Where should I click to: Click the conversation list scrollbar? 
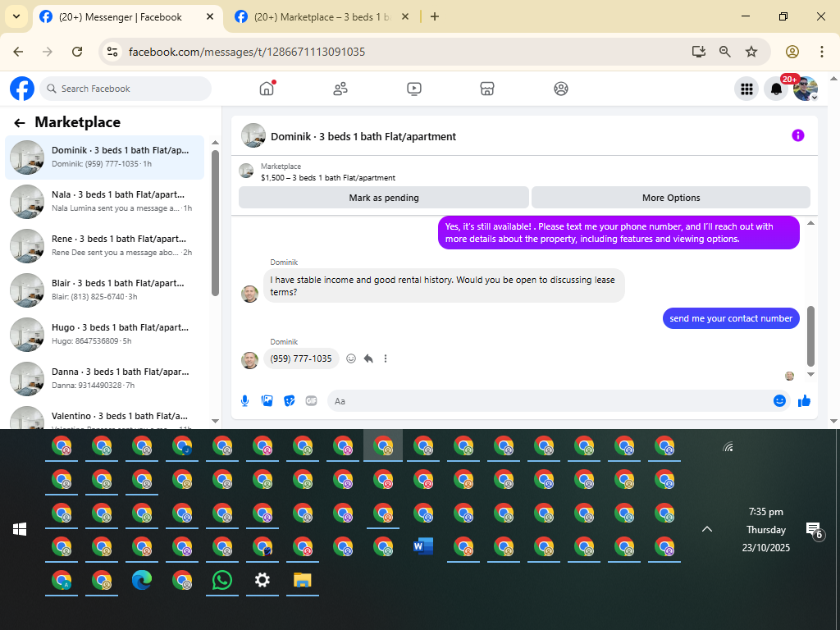point(216,223)
